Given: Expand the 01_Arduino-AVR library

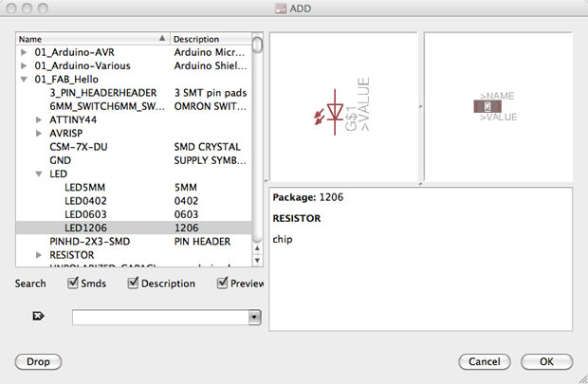Looking at the screenshot, I should pyautogui.click(x=24, y=52).
